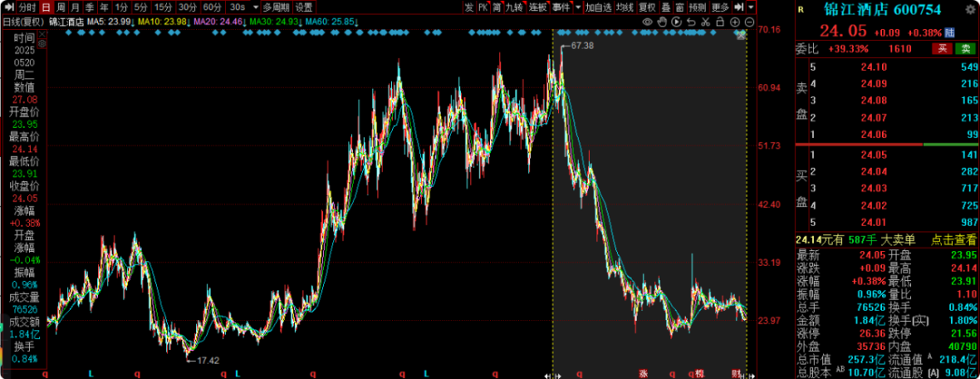Image resolution: width=980 pixels, height=379 pixels.
Task: Select the 月 monthly period tab
Action: tap(75, 7)
